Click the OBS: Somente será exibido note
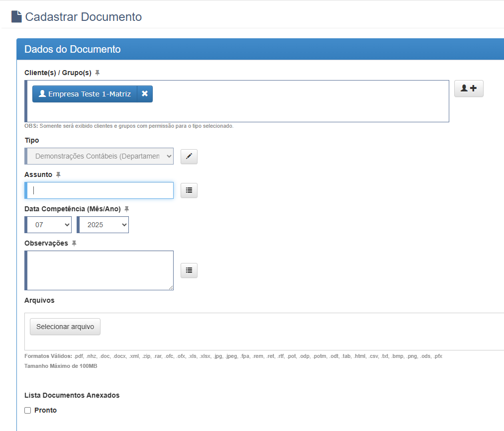 click(129, 126)
